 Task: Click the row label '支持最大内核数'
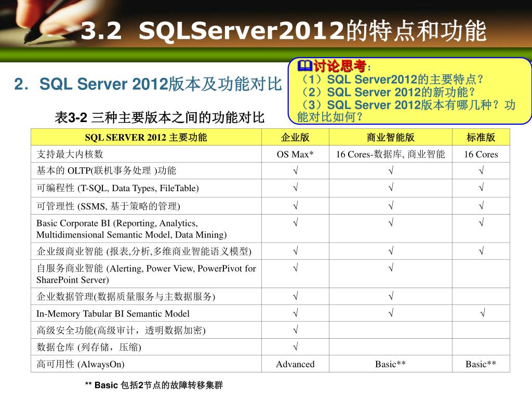70,154
